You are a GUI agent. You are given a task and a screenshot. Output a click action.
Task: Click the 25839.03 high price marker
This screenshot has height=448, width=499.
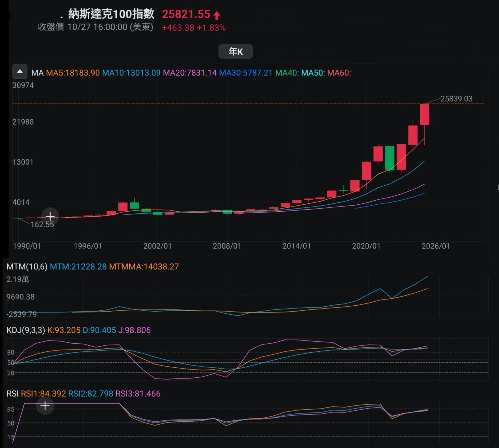(x=456, y=99)
